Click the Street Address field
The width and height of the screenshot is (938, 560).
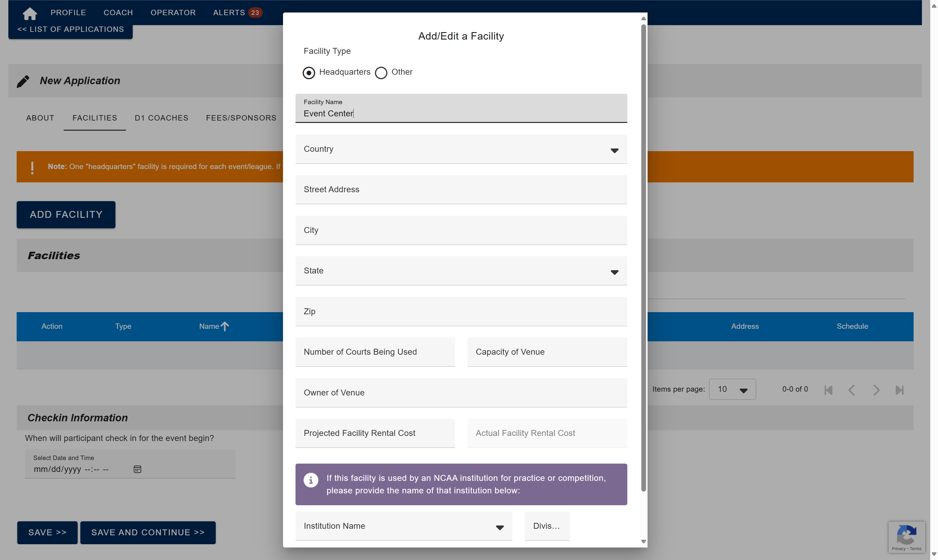point(461,190)
